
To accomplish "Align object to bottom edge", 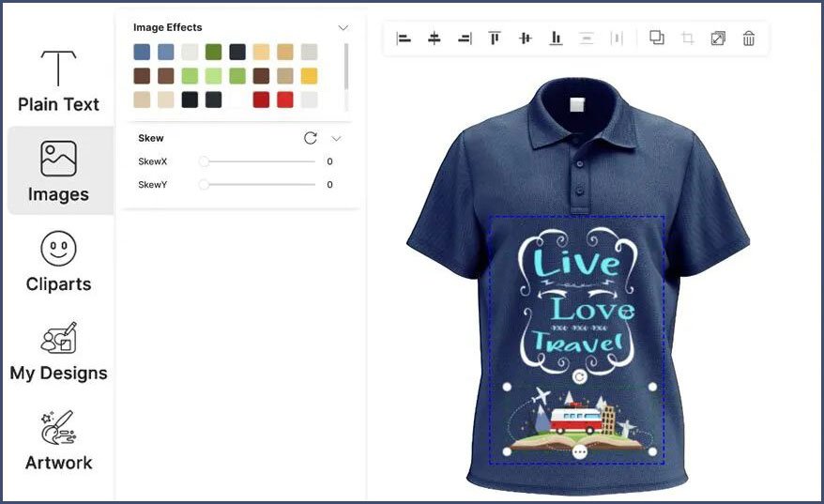I will [556, 38].
